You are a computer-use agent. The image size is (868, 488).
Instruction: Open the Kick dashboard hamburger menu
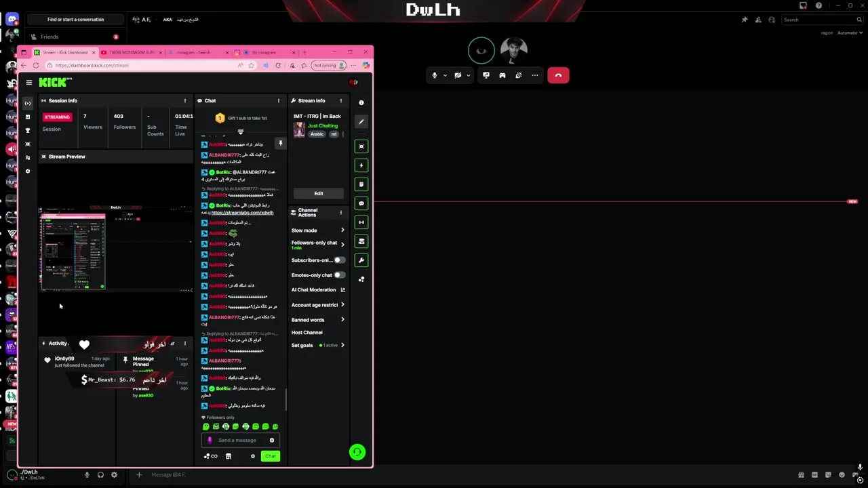click(x=29, y=82)
